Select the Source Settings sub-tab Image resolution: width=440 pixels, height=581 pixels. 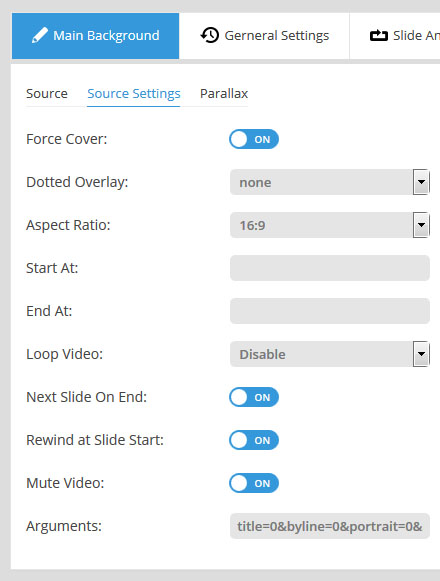click(x=134, y=94)
